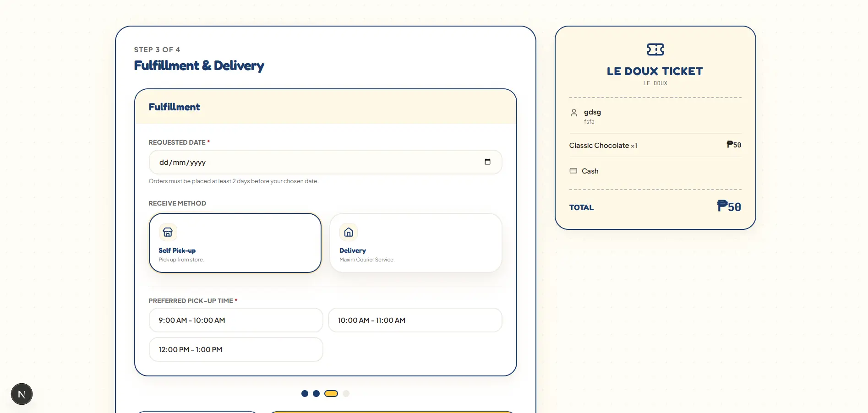The width and height of the screenshot is (868, 413).
Task: Choose the 10:00 AM - 11:00 AM pick-up slot
Action: point(415,320)
